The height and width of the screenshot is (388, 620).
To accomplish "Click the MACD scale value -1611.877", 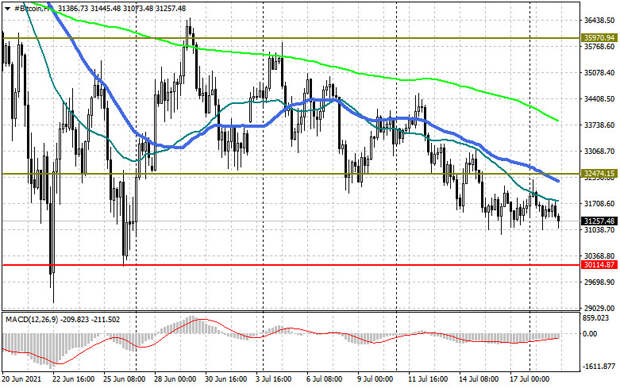I will (x=599, y=367).
